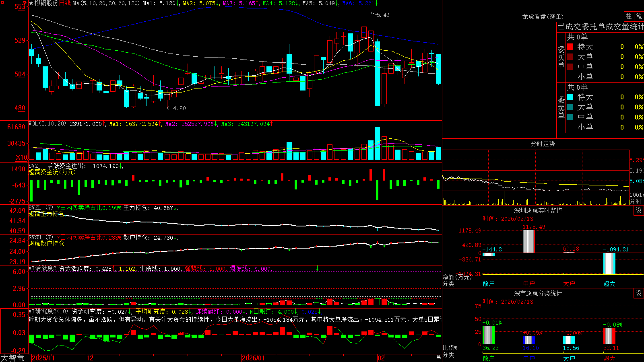Click the 大智慧 logo at bottom-left
The image size is (644, 362).
point(12,358)
